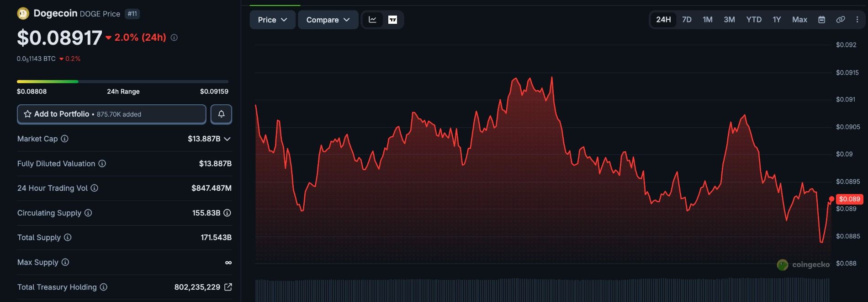Show Total Supply info icon
This screenshot has height=302, width=868.
click(x=68, y=237)
